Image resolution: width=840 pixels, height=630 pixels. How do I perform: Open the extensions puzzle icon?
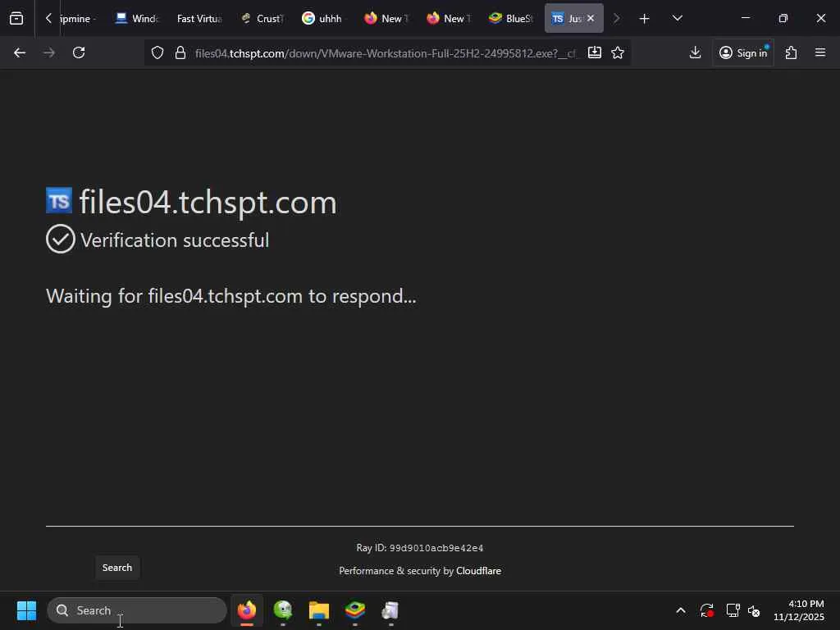coord(791,52)
